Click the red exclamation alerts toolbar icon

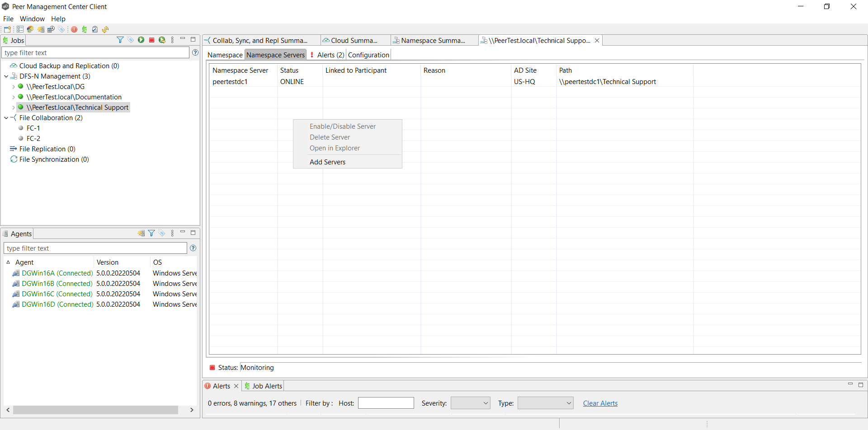(x=74, y=29)
